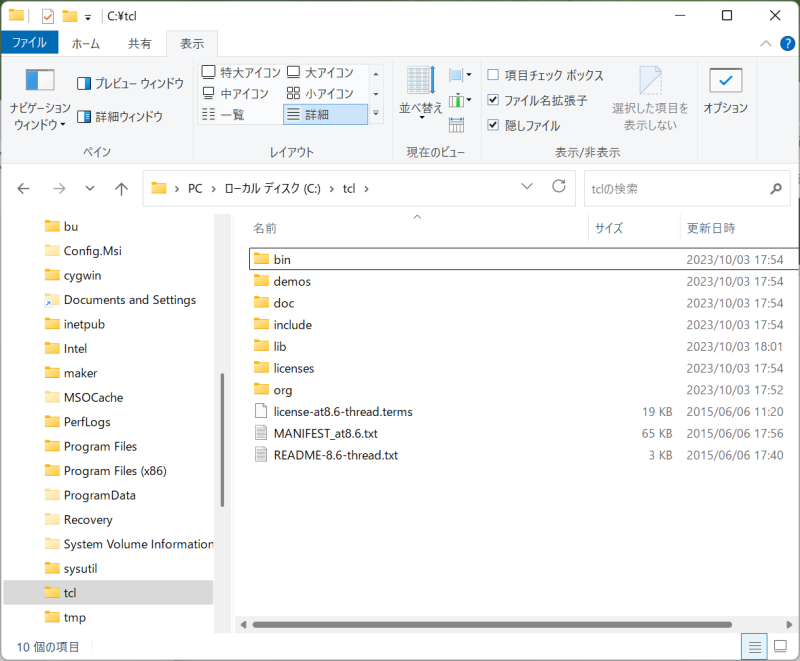
Task: Select Small icons (小アイコン) layout
Action: click(320, 93)
